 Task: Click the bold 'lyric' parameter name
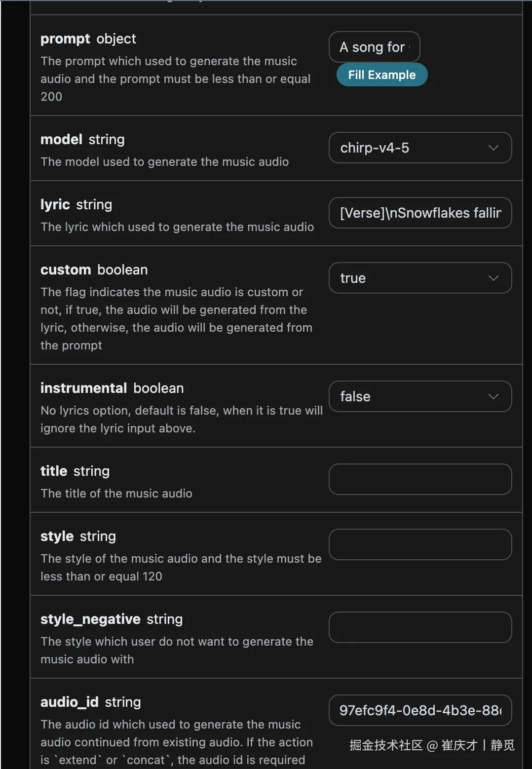coord(55,205)
